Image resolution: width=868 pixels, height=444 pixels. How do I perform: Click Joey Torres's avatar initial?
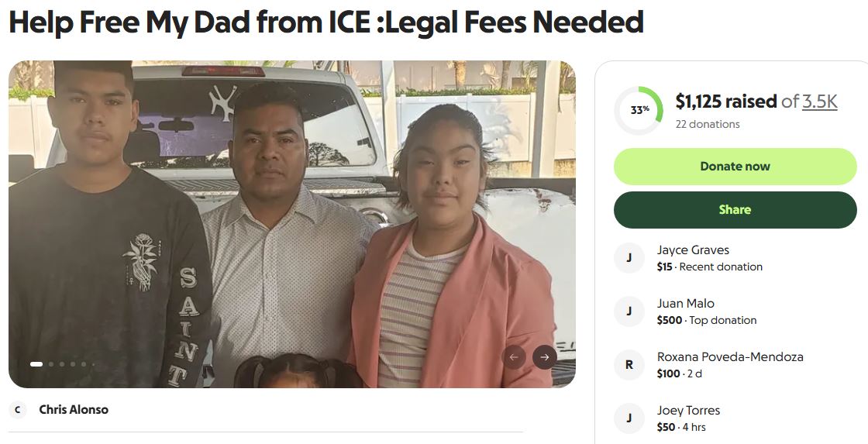[629, 418]
